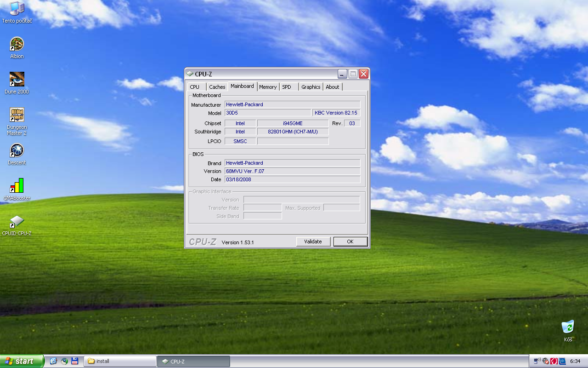Open the štart menu
The height and width of the screenshot is (368, 588).
click(22, 361)
